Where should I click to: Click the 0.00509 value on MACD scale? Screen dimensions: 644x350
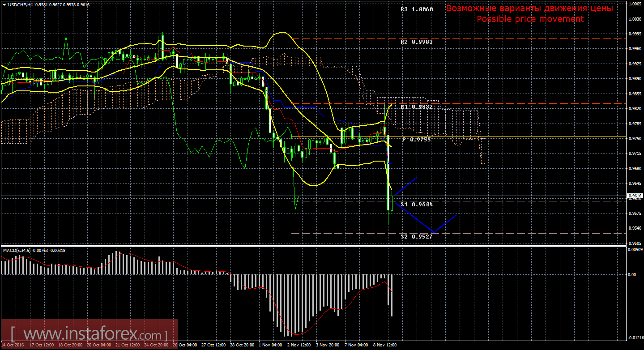635,250
